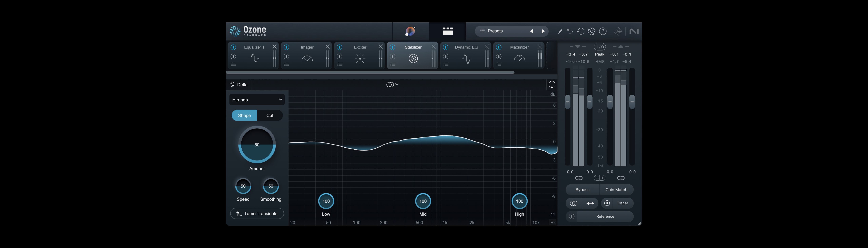Link the output gain channels

tap(621, 178)
